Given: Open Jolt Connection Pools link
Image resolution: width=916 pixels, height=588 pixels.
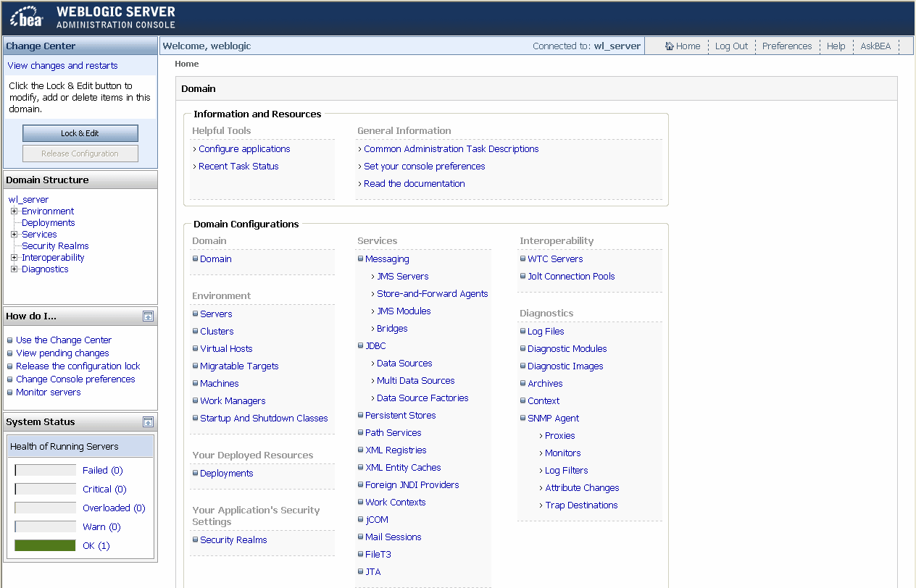Looking at the screenshot, I should [571, 276].
